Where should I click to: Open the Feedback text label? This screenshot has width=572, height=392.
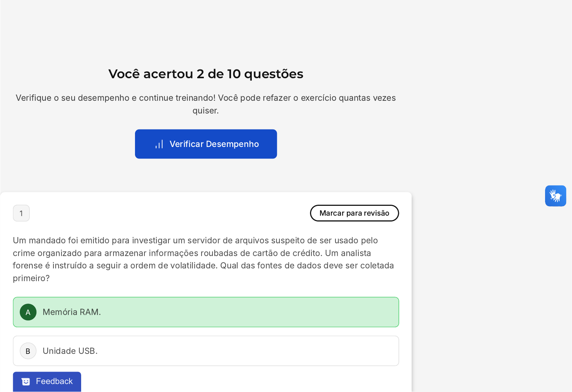54,381
